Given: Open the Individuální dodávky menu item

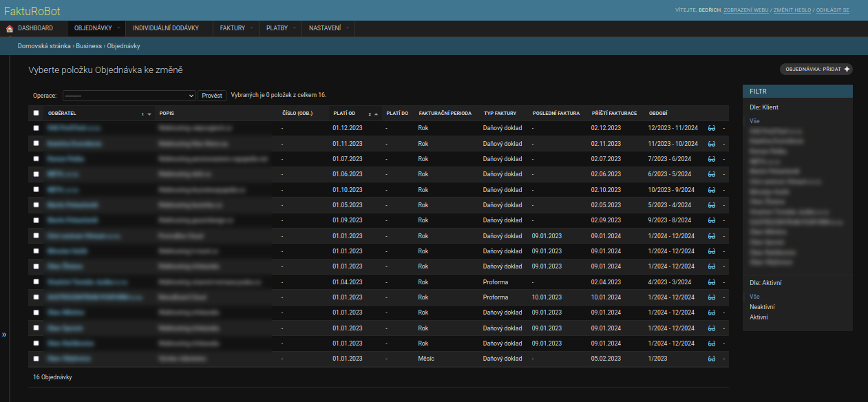Looking at the screenshot, I should click(166, 28).
